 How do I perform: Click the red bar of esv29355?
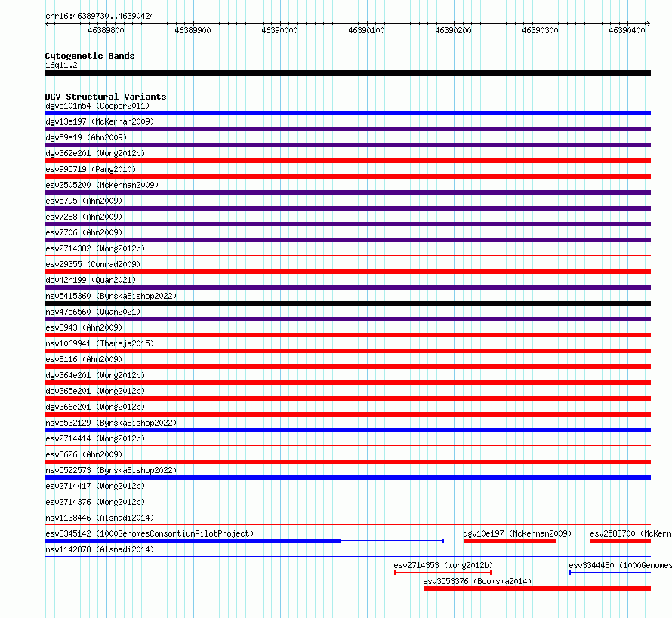[347, 272]
